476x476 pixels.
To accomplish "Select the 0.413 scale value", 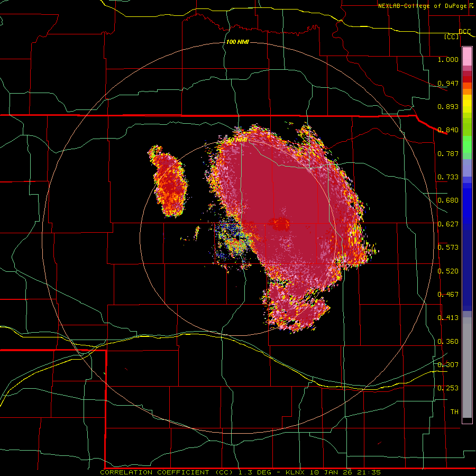I will pyautogui.click(x=448, y=318).
